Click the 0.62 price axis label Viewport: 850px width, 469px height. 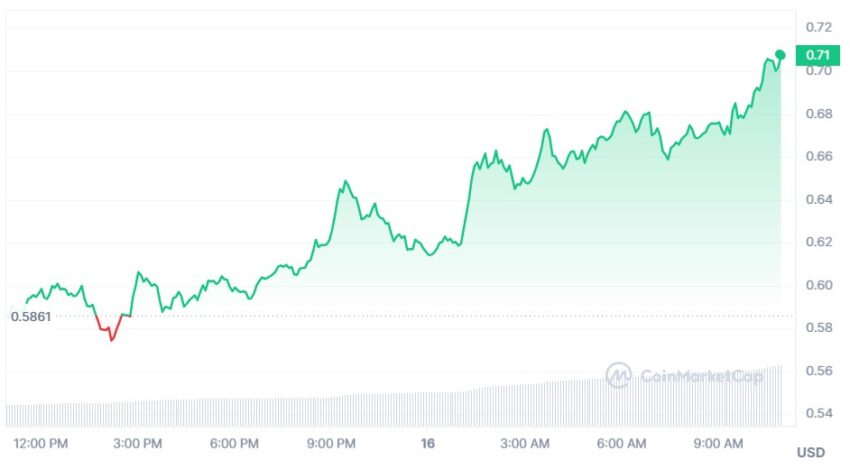pos(819,242)
